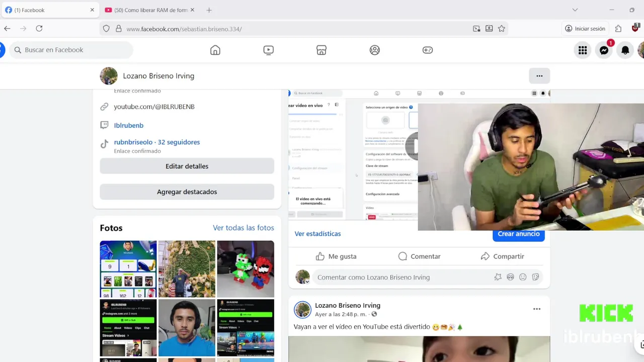The height and width of the screenshot is (362, 644).
Task: Open browser extensions puzzle icon
Action: pyautogui.click(x=618, y=29)
